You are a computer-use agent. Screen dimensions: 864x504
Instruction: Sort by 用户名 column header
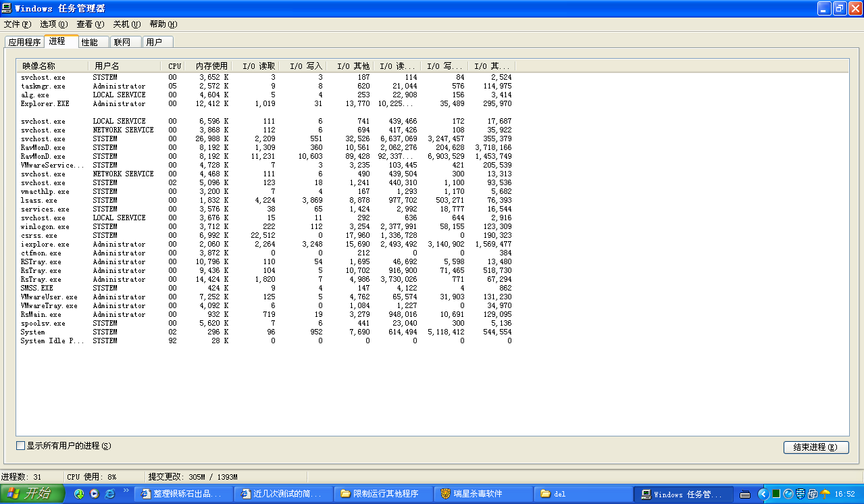coord(124,66)
